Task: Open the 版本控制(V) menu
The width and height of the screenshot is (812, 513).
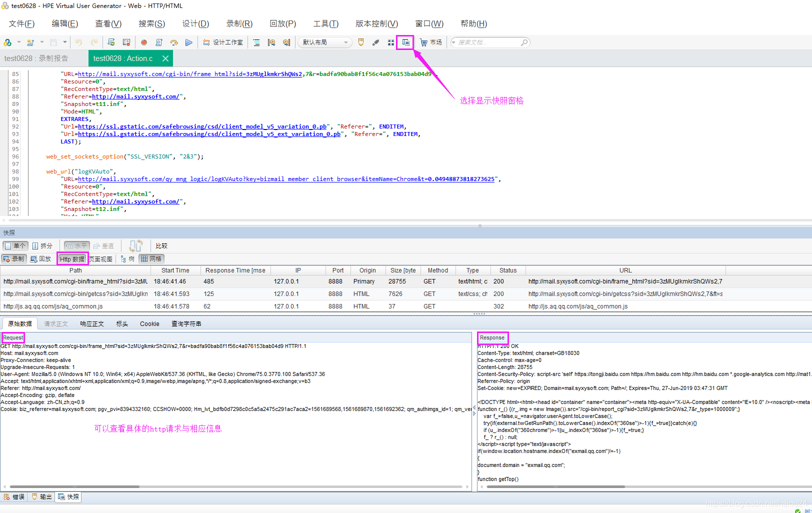Action: click(377, 23)
